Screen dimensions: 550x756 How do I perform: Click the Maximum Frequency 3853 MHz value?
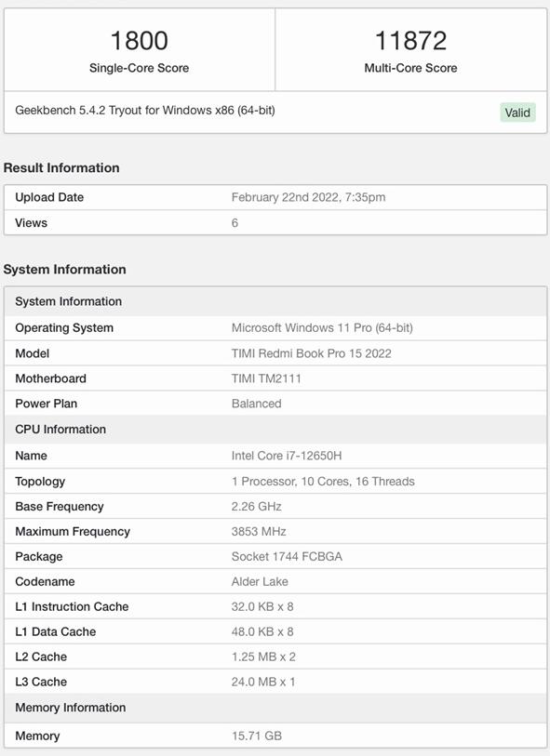[x=259, y=531]
